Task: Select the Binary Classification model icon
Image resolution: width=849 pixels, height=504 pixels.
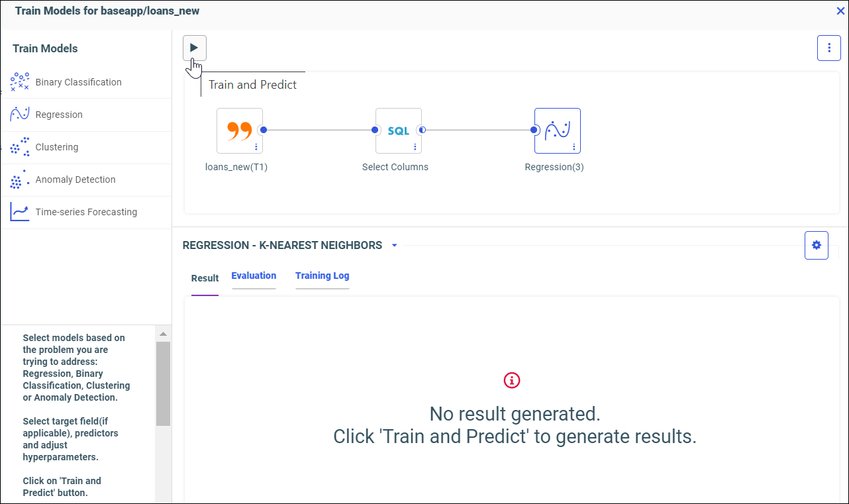Action: [x=20, y=82]
